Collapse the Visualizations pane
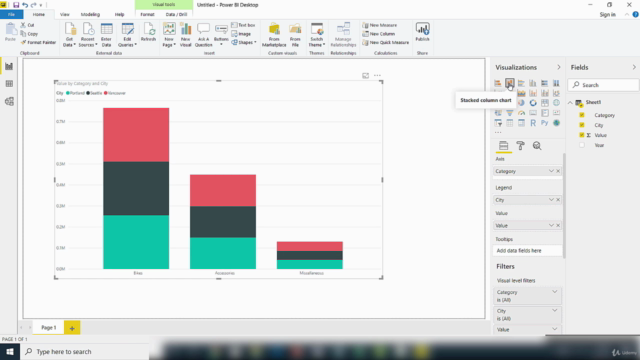This screenshot has width=640, height=360. 558,67
